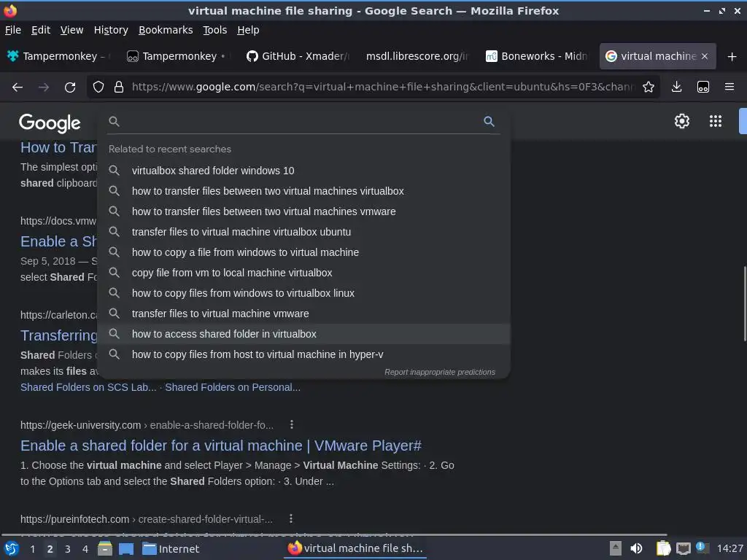Open the Internet taskbar launcher

pos(171,548)
